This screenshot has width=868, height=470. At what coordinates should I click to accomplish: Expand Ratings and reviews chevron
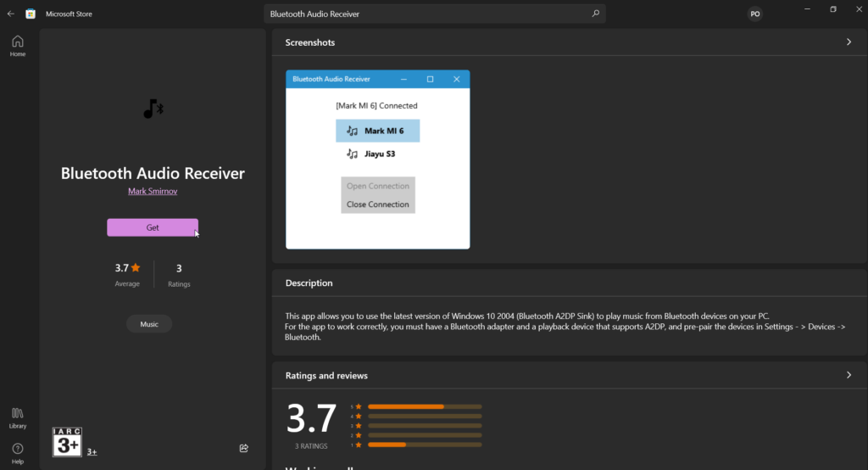[849, 375]
